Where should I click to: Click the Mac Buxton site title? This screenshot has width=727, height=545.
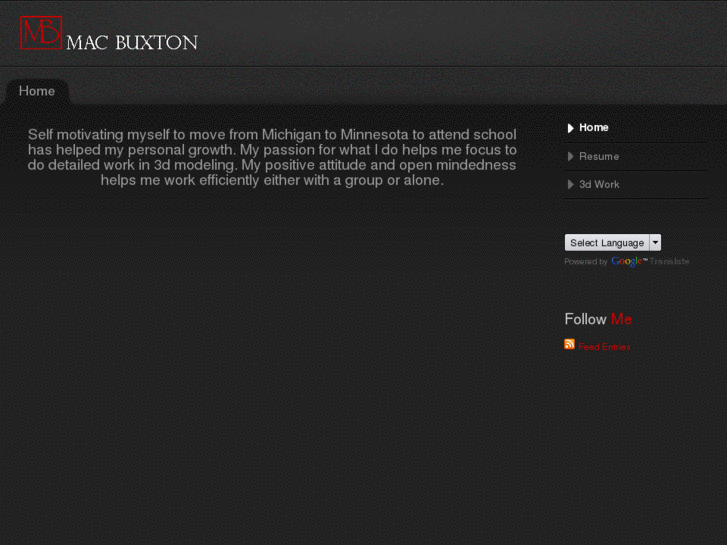tap(132, 43)
